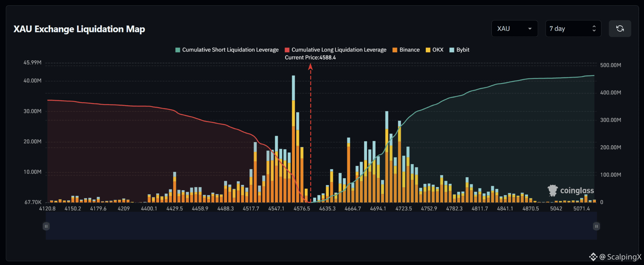The image size is (644, 265).
Task: Click the 4723.5 x-axis label
Action: point(404,209)
